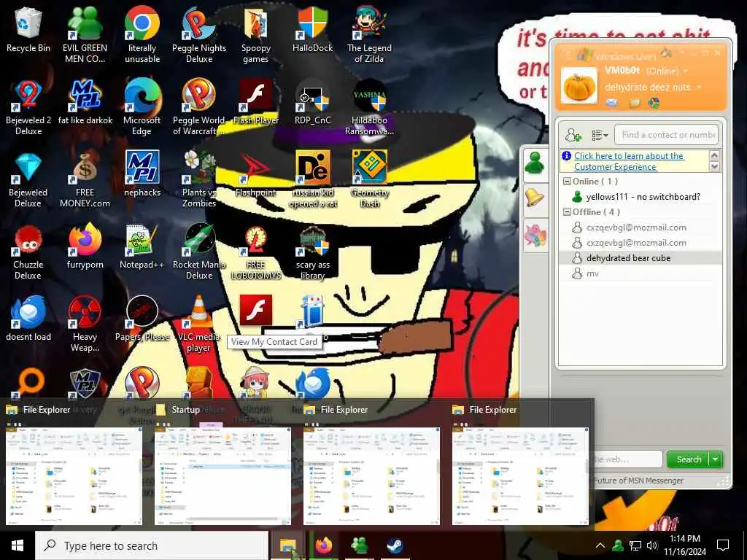Click the volume speaker tray icon
Image resolution: width=747 pixels, height=560 pixels.
pos(651,545)
